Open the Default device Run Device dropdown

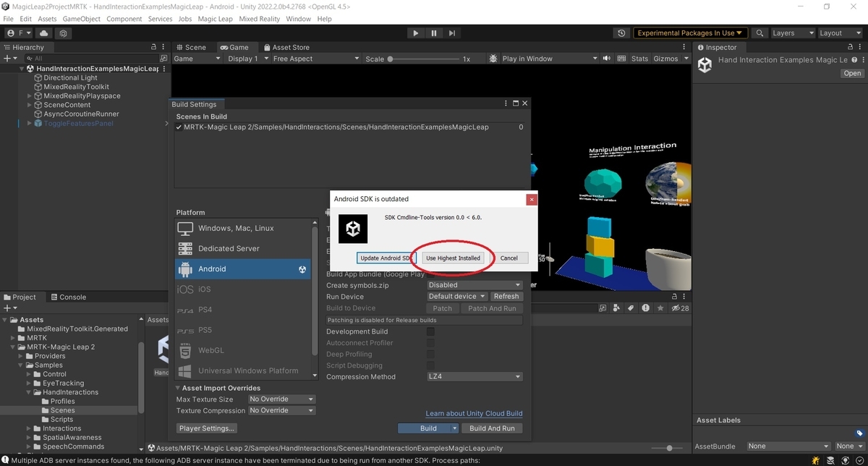click(457, 297)
